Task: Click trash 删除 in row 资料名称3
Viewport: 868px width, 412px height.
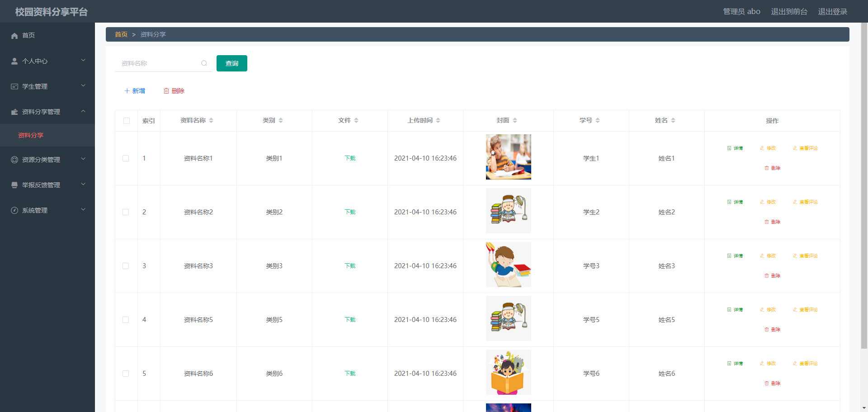Action: tap(772, 276)
